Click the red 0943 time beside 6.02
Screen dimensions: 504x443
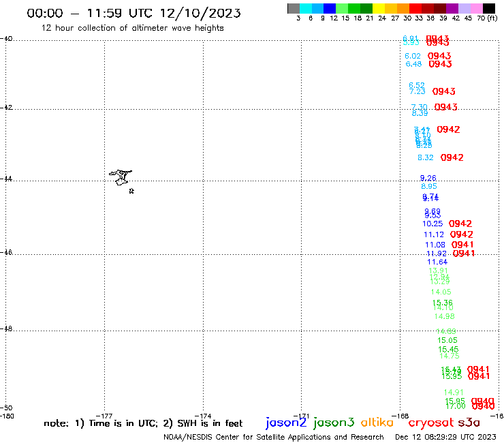point(439,56)
